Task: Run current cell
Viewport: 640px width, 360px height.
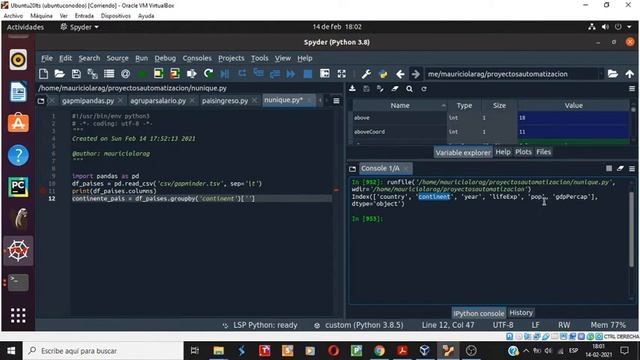Action: coord(158,74)
